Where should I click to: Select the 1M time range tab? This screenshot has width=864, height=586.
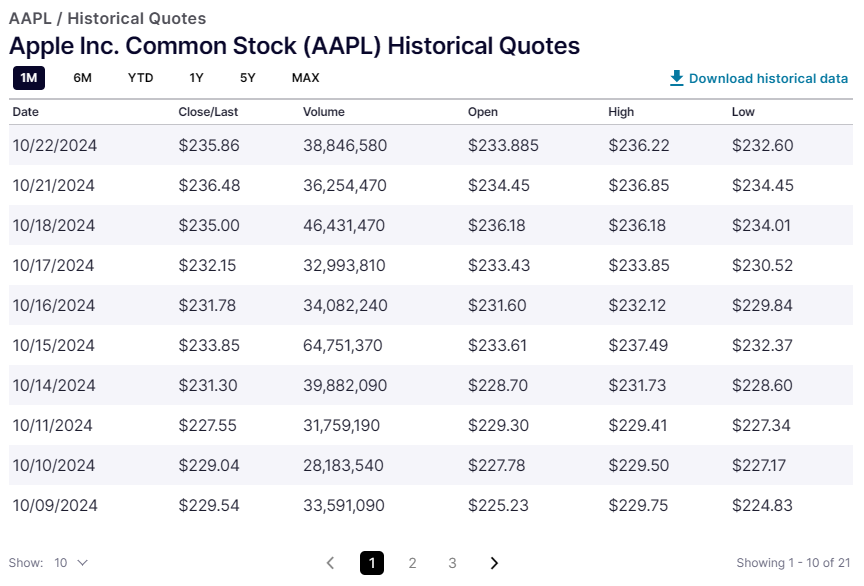click(29, 78)
